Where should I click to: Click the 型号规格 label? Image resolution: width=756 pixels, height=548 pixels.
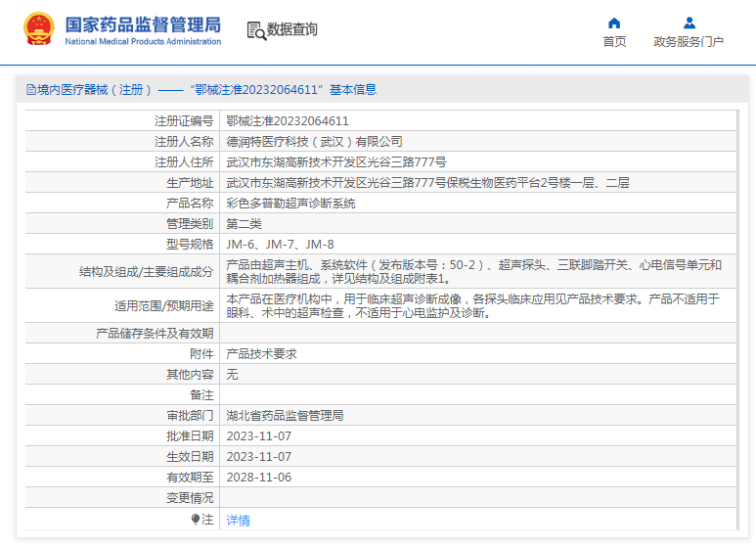coord(190,245)
